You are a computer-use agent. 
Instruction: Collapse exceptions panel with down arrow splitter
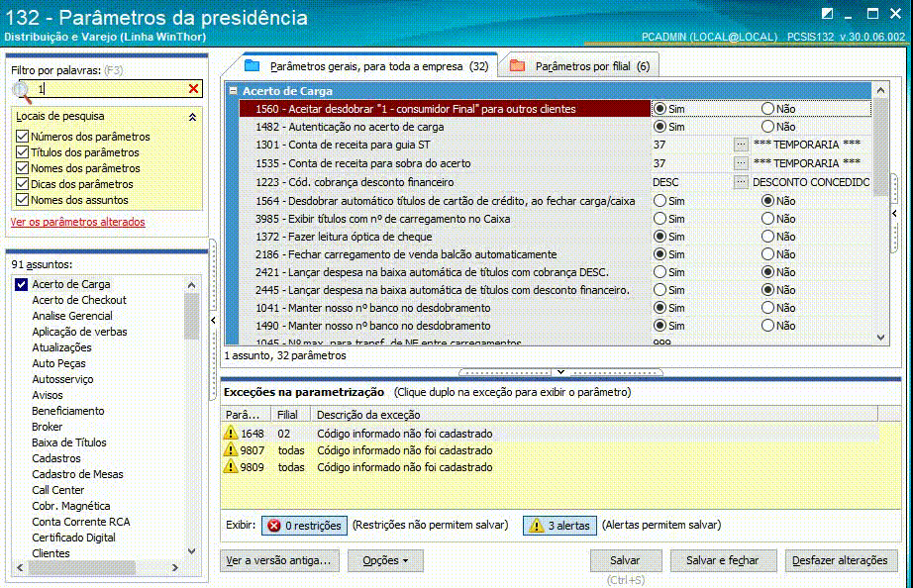560,372
